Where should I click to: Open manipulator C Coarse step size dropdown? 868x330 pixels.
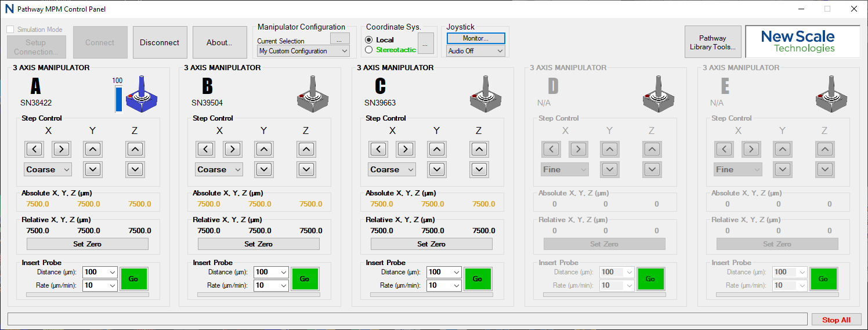click(x=392, y=169)
